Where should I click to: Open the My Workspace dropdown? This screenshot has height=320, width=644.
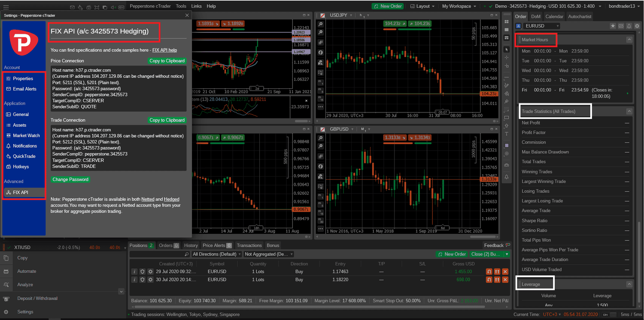(x=459, y=6)
